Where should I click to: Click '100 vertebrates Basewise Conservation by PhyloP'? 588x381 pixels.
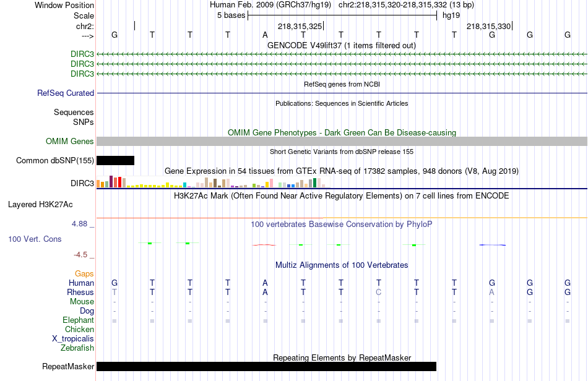[342, 225]
